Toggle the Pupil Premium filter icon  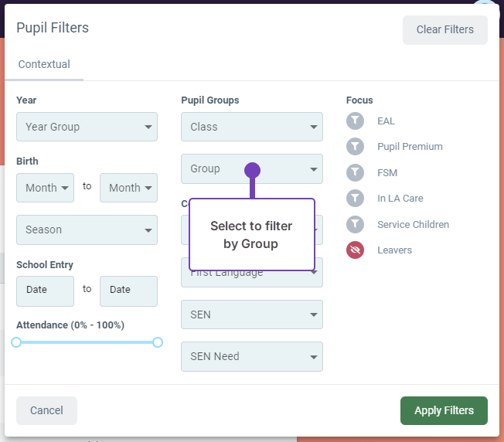coord(355,147)
